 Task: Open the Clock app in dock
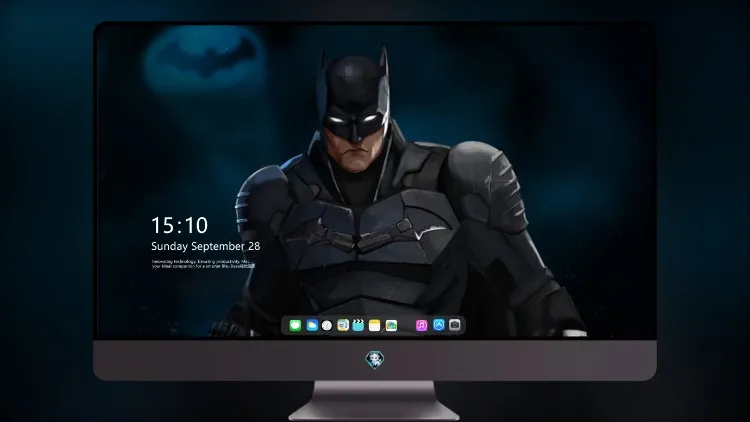pos(327,326)
